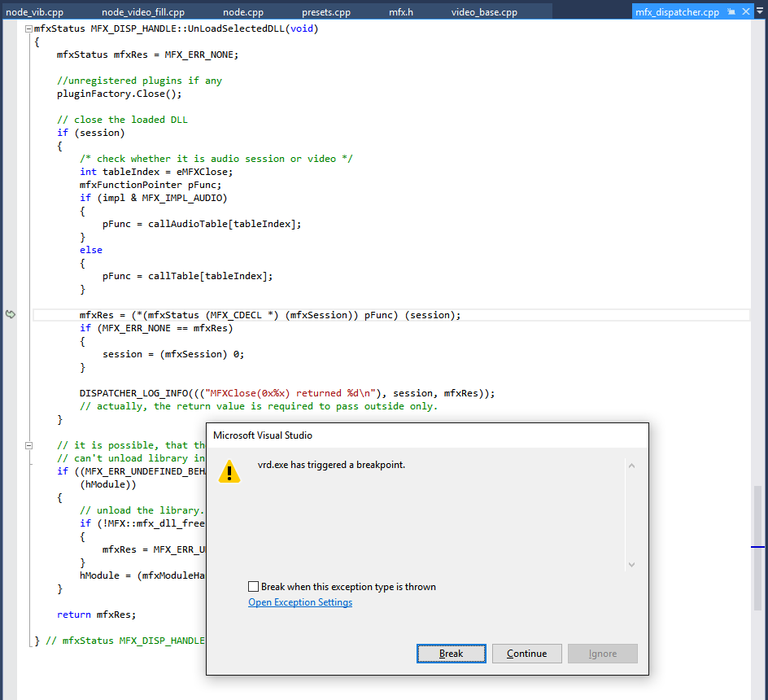Screen dimensions: 768x700
Task: Click the Break button in the dialog
Action: 451,654
